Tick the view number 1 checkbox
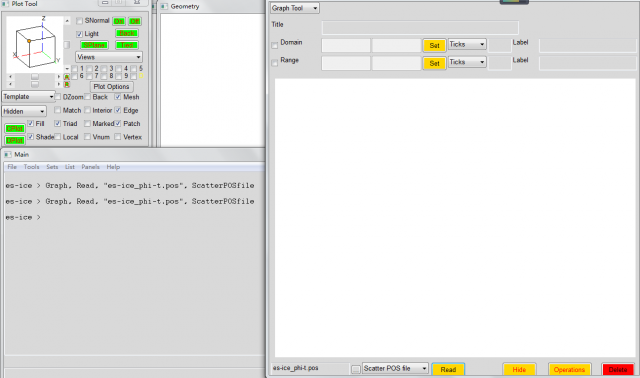640x378 pixels. 75,69
